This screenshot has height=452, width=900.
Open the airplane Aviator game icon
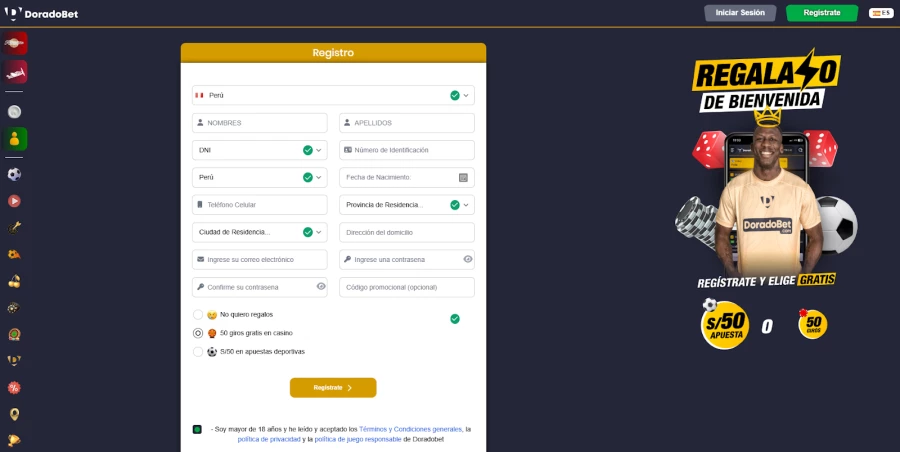tap(14, 72)
